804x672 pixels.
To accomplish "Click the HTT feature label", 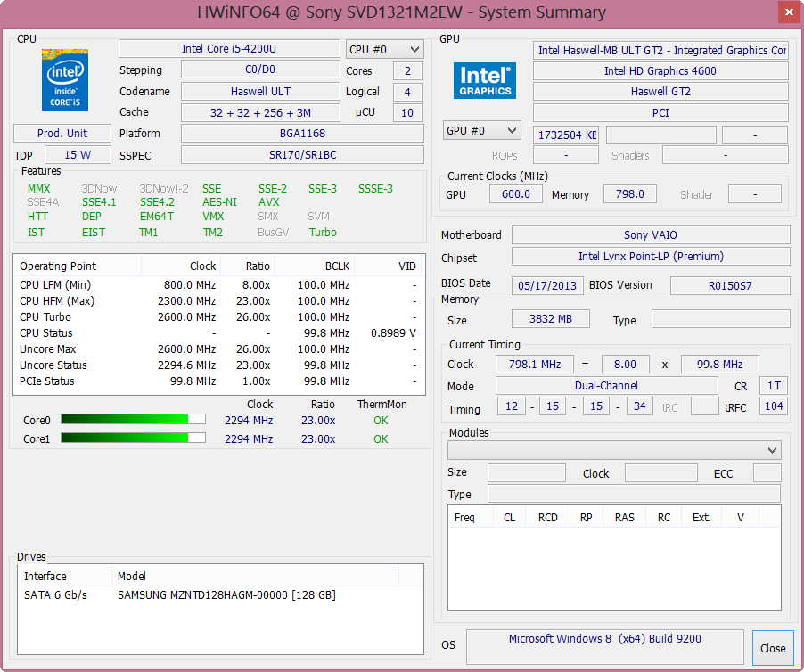I will [x=37, y=217].
